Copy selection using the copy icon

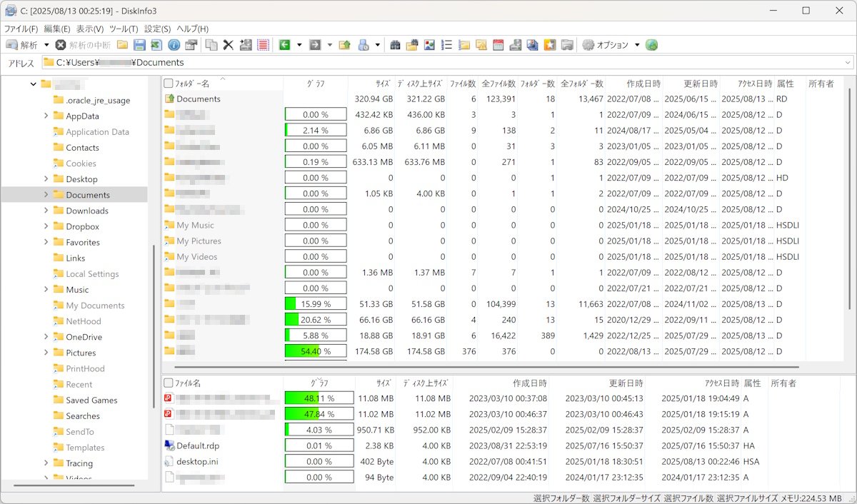pos(211,44)
